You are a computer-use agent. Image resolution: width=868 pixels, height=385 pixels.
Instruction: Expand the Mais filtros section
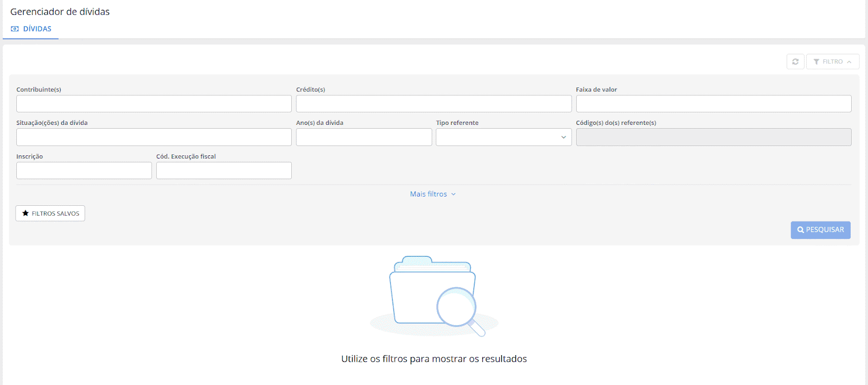[x=432, y=194]
